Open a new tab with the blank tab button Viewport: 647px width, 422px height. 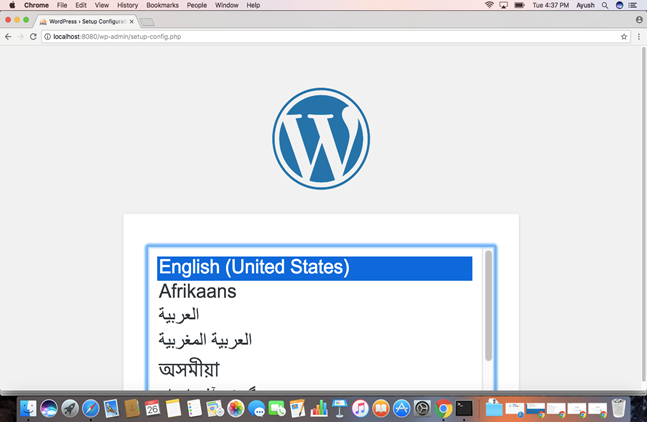tap(147, 22)
